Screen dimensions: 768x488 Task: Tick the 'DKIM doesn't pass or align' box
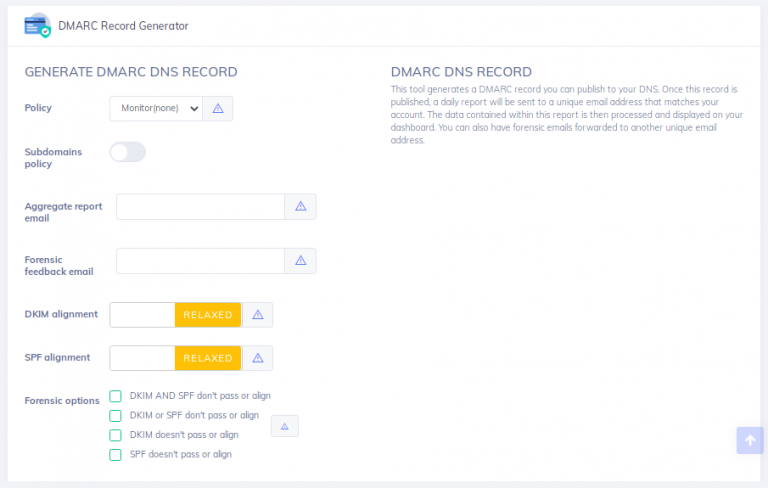click(116, 435)
